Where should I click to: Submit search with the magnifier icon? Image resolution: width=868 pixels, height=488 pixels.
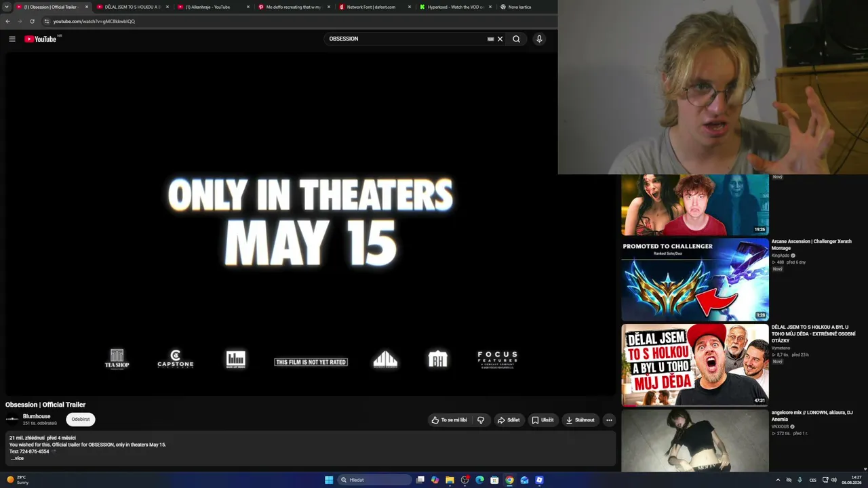pos(516,39)
